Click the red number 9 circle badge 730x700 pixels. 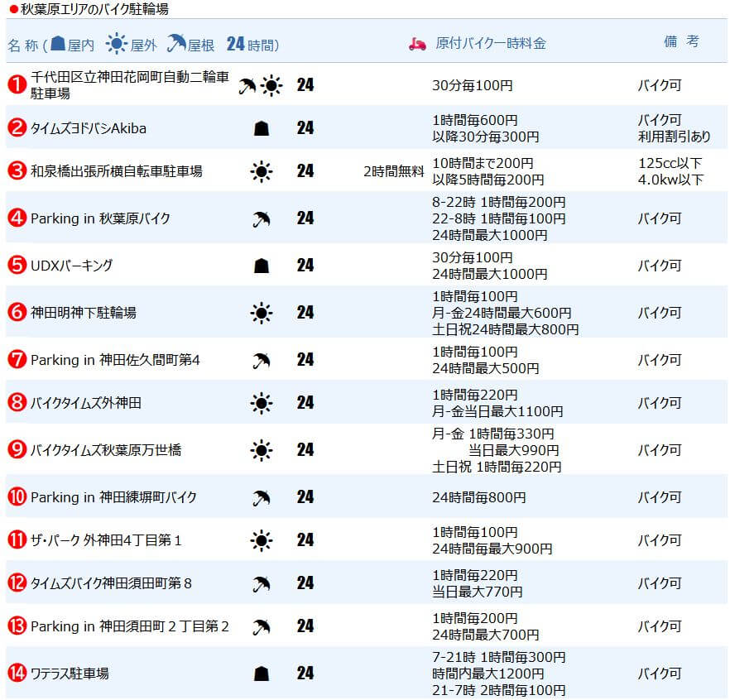pos(17,450)
